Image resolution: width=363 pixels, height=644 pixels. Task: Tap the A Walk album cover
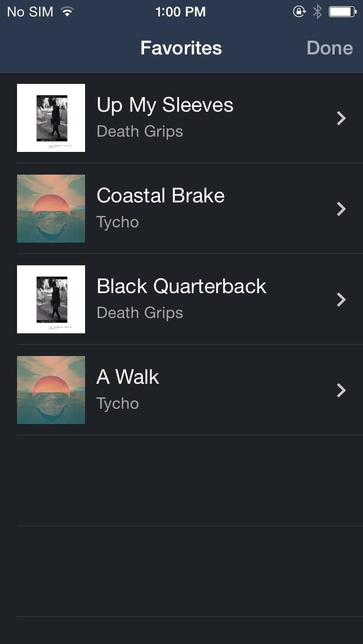tap(51, 390)
